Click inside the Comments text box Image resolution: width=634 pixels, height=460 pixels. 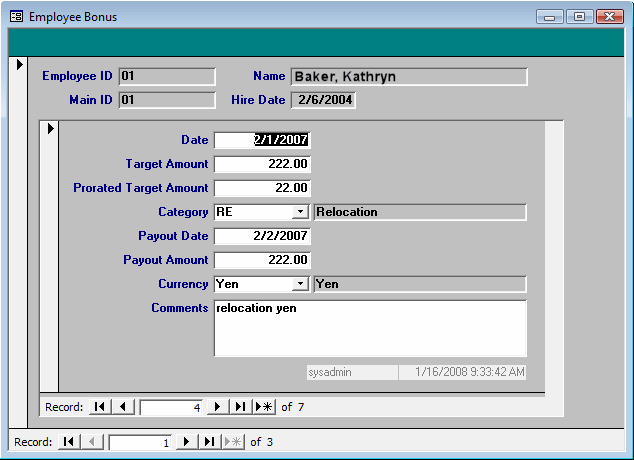click(370, 328)
